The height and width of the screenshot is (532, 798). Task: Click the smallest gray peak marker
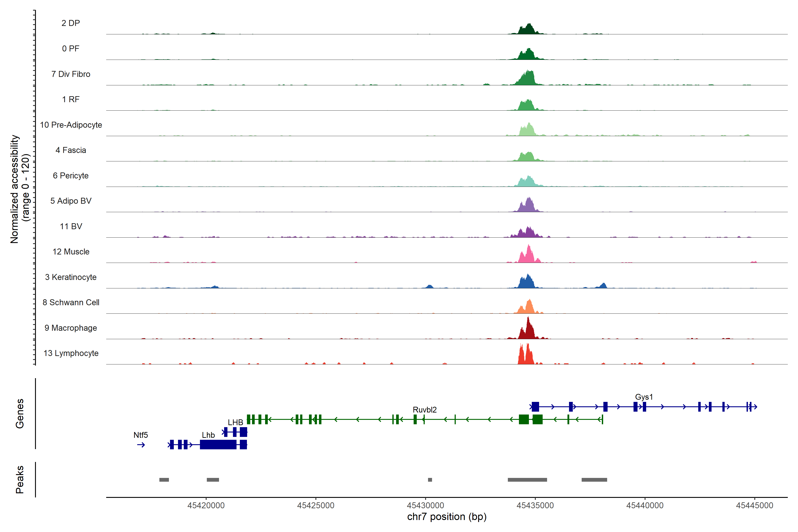(x=430, y=480)
